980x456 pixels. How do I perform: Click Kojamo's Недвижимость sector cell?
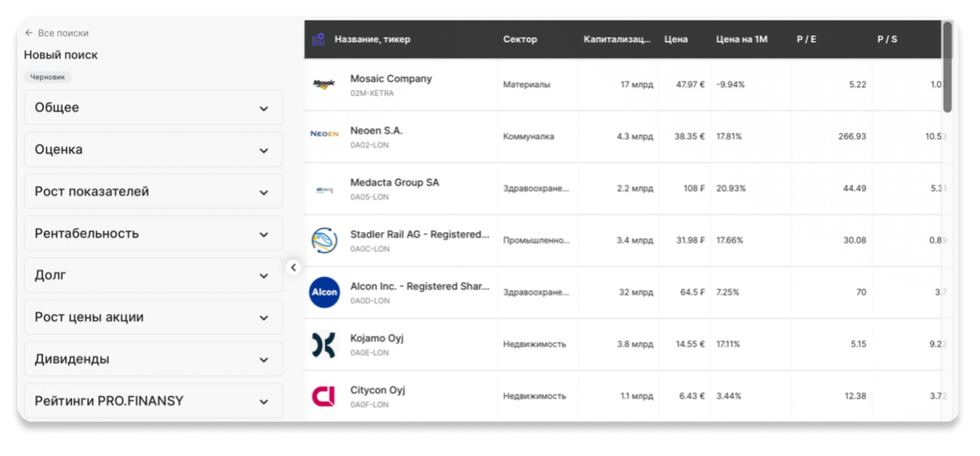tap(534, 345)
